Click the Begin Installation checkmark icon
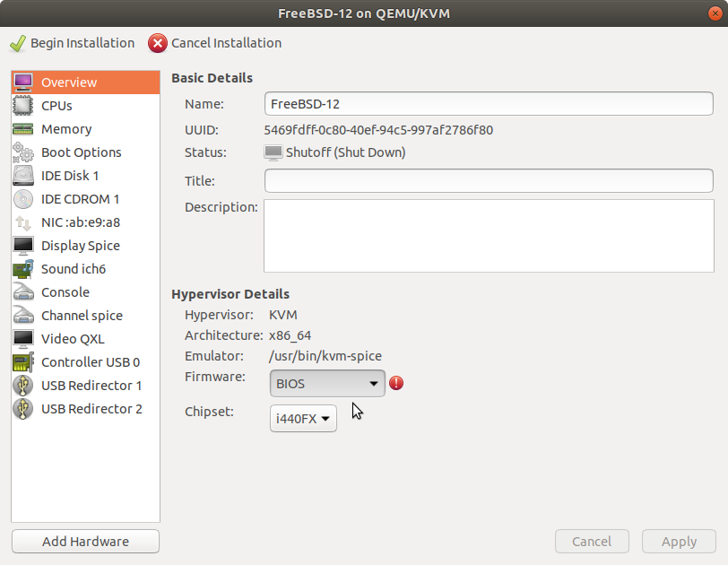 (18, 44)
